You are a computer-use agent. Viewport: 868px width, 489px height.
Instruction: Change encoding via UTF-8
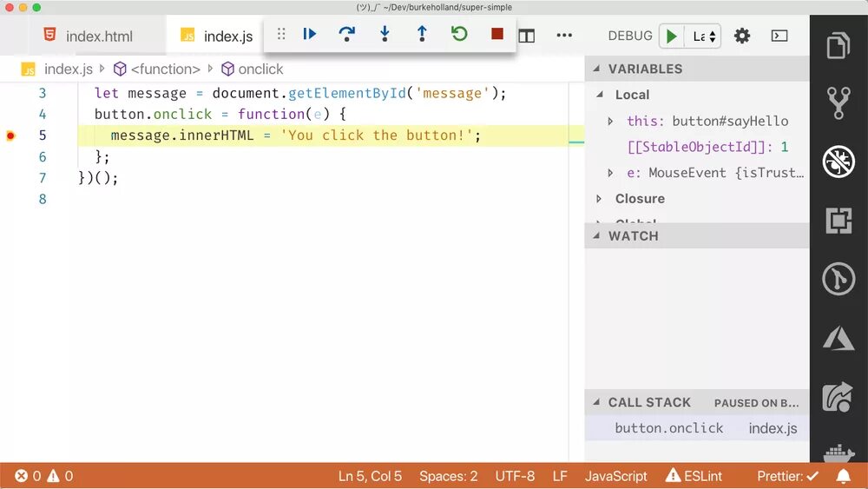coord(515,476)
